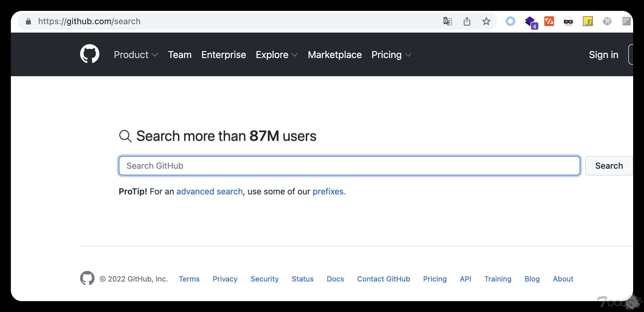The height and width of the screenshot is (312, 644).
Task: Click the Search button
Action: (x=609, y=166)
